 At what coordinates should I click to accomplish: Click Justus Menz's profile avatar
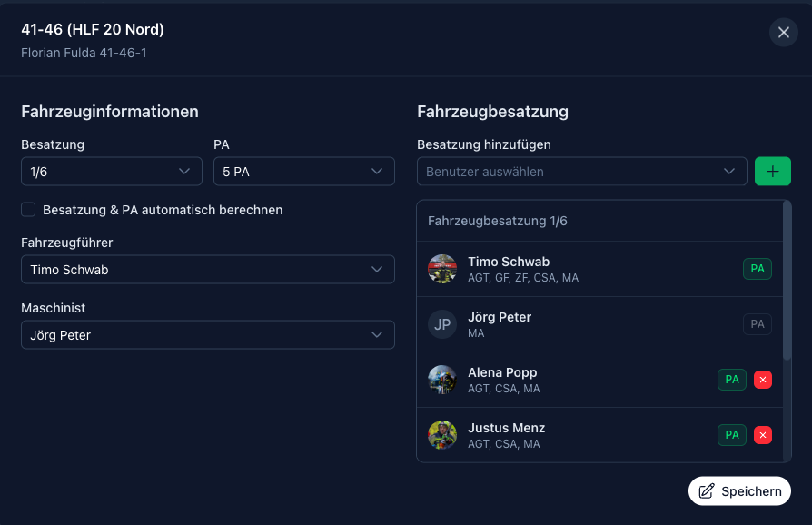click(x=442, y=435)
